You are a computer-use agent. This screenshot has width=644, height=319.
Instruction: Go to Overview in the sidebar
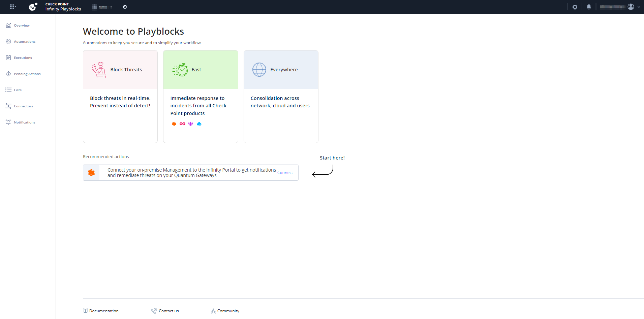pyautogui.click(x=22, y=25)
